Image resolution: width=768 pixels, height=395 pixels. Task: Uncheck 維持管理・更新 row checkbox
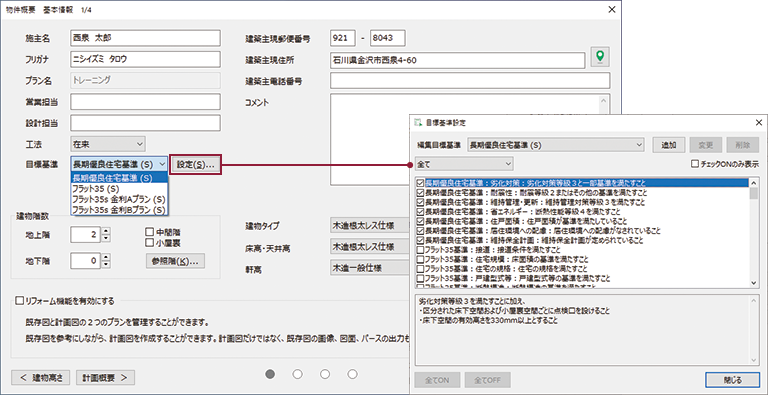420,202
